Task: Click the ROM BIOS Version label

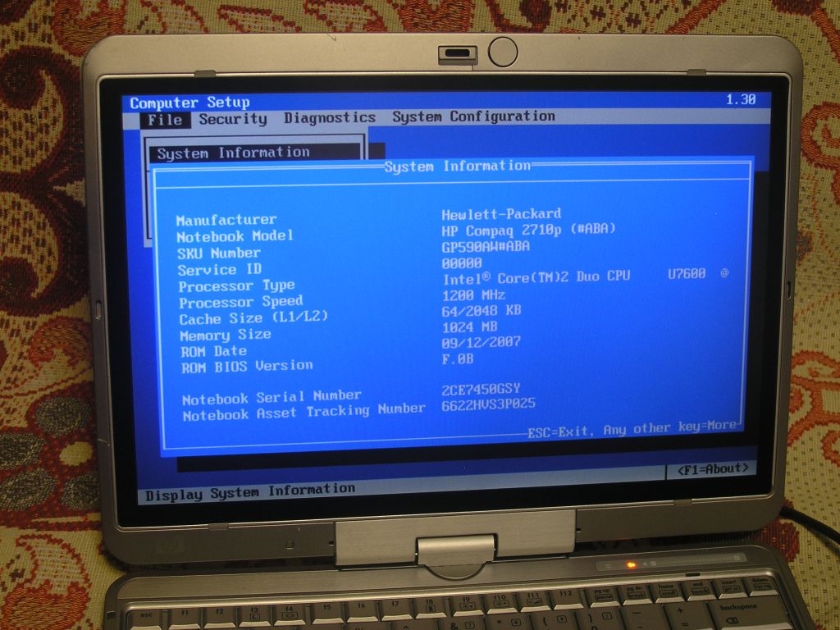Action: click(x=247, y=367)
